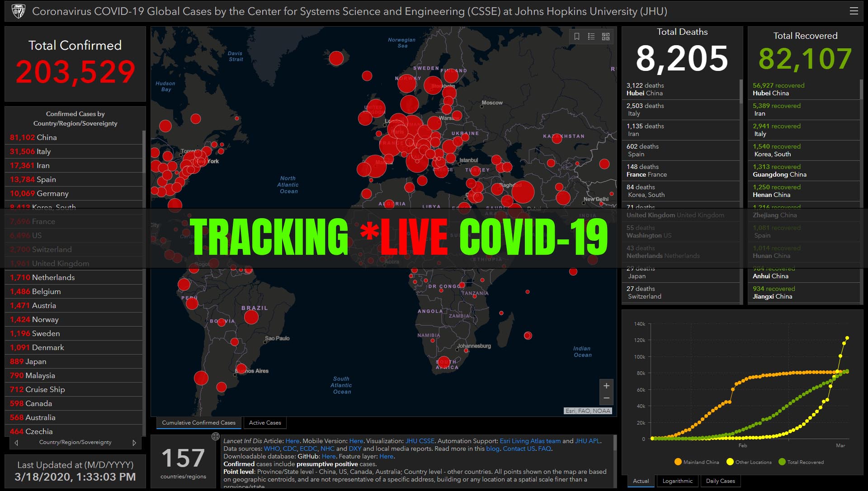The height and width of the screenshot is (491, 868).
Task: Open the Mobile Version Here link
Action: coord(356,441)
